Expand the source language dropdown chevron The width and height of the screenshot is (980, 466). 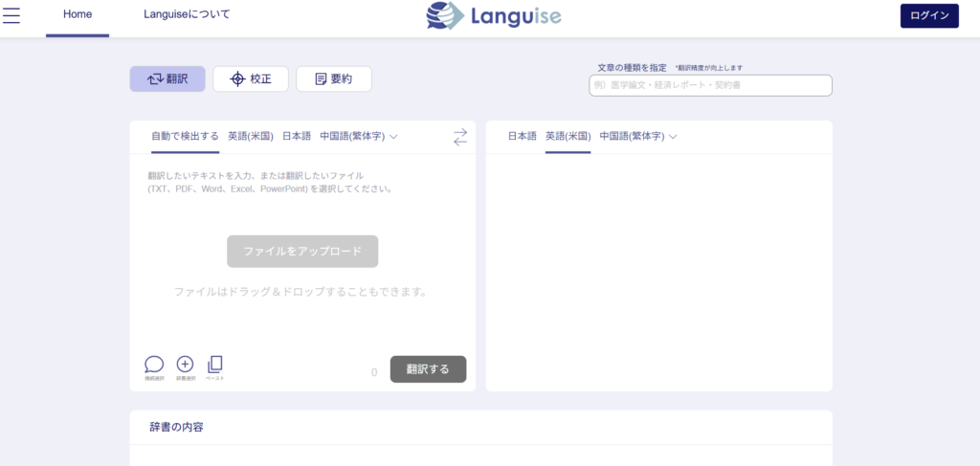(x=393, y=137)
